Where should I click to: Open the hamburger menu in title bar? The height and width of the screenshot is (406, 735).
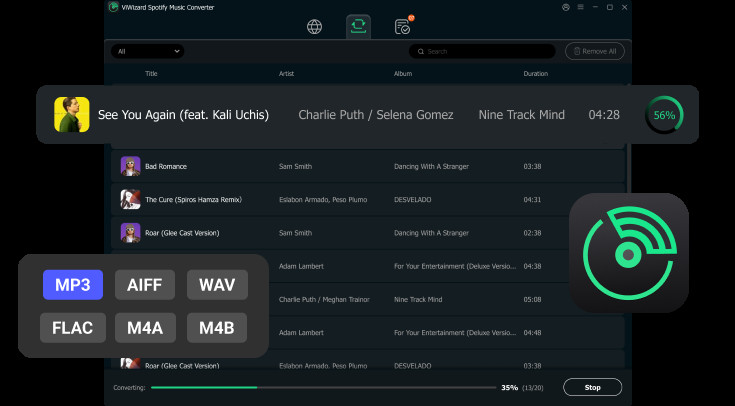580,8
